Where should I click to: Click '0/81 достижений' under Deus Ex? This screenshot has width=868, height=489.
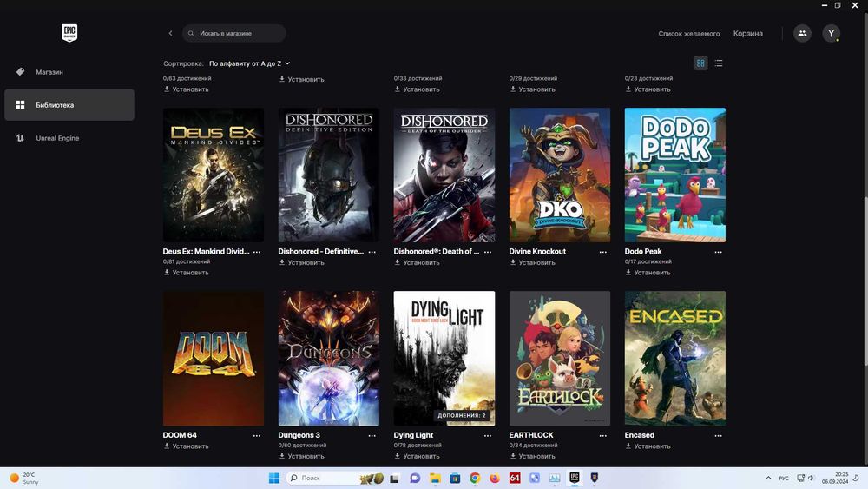(x=187, y=262)
